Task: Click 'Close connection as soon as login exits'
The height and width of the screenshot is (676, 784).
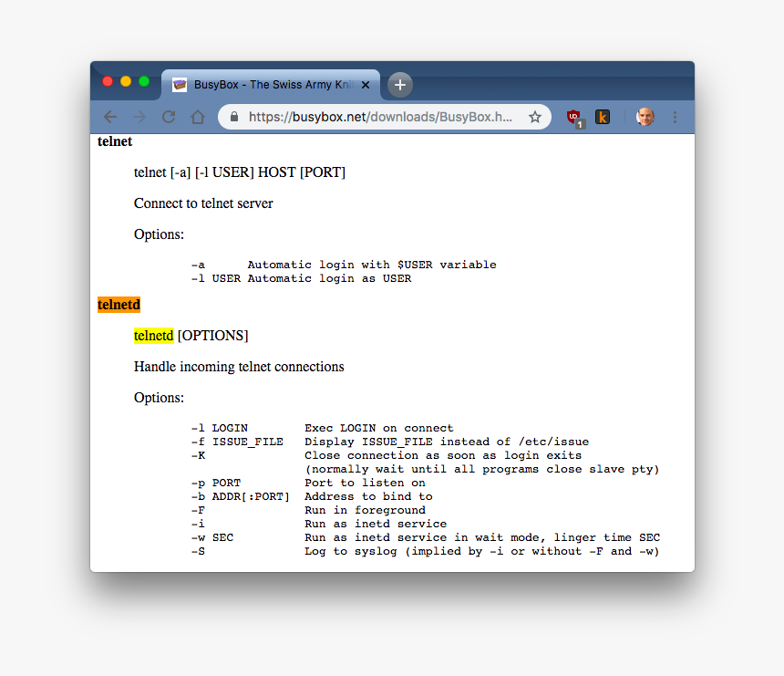Action: [443, 456]
